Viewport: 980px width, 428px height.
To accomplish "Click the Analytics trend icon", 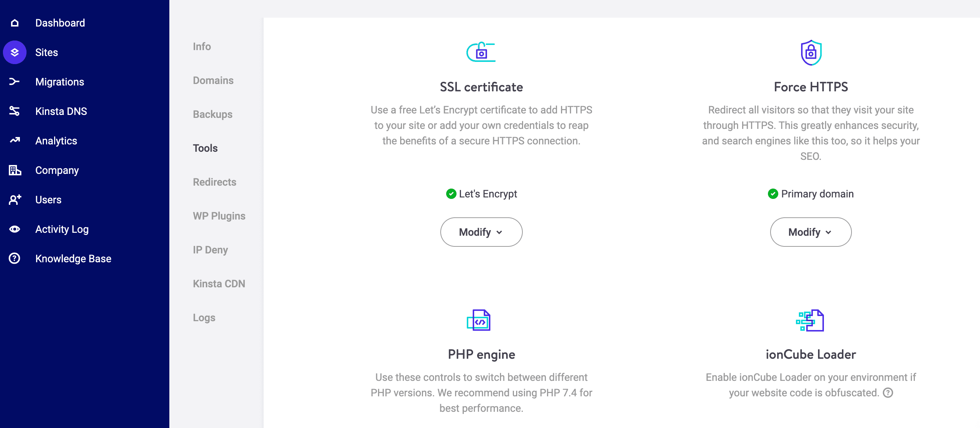I will click(x=14, y=140).
